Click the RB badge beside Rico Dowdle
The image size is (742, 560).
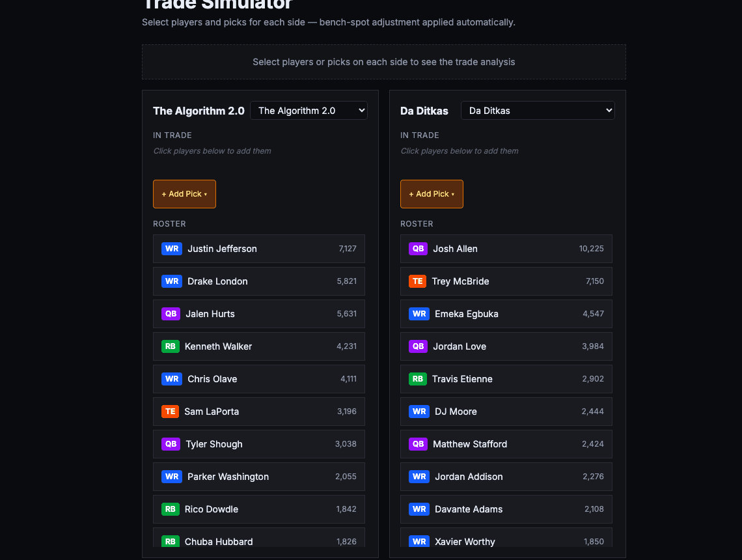(x=171, y=509)
